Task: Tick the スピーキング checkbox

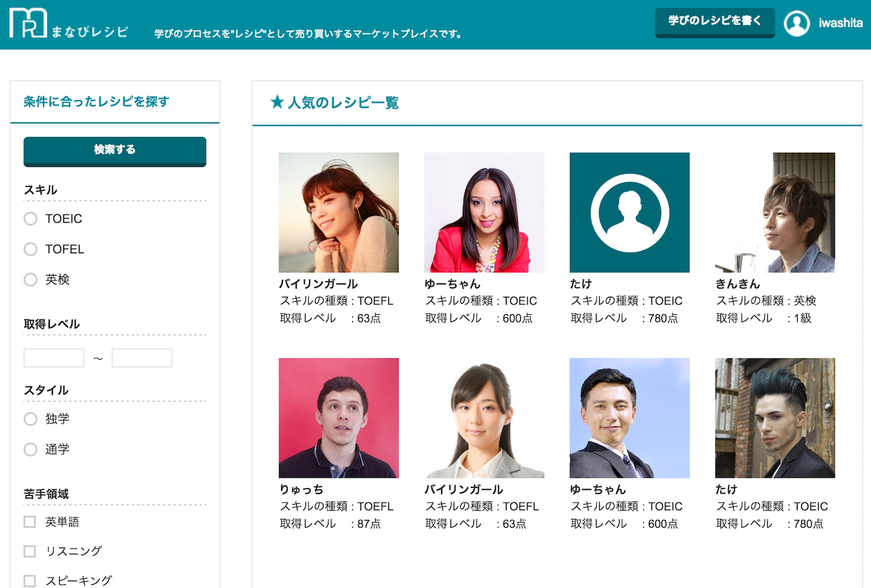Action: pyautogui.click(x=30, y=581)
